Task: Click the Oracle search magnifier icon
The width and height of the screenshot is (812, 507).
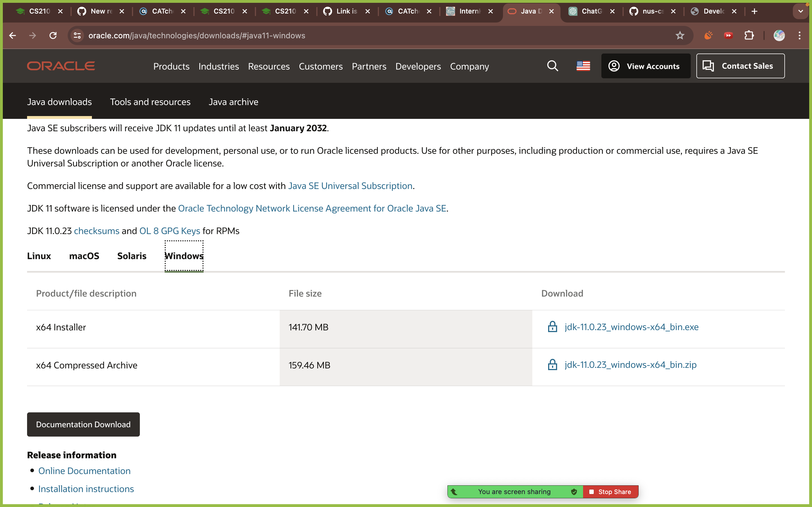Action: coord(552,66)
